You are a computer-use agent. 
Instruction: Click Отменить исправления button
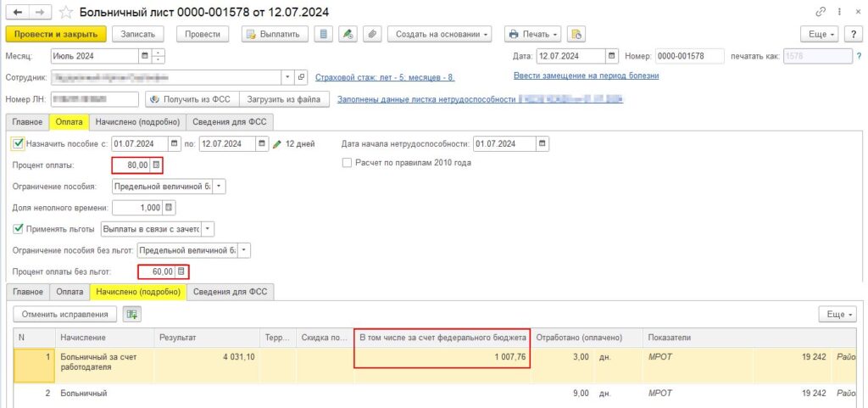coord(64,314)
